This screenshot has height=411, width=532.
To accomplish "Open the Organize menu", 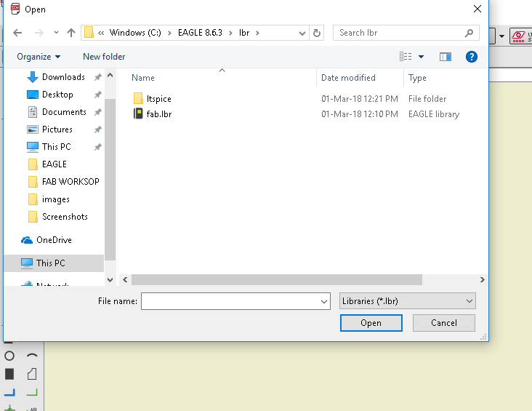I will (x=39, y=57).
